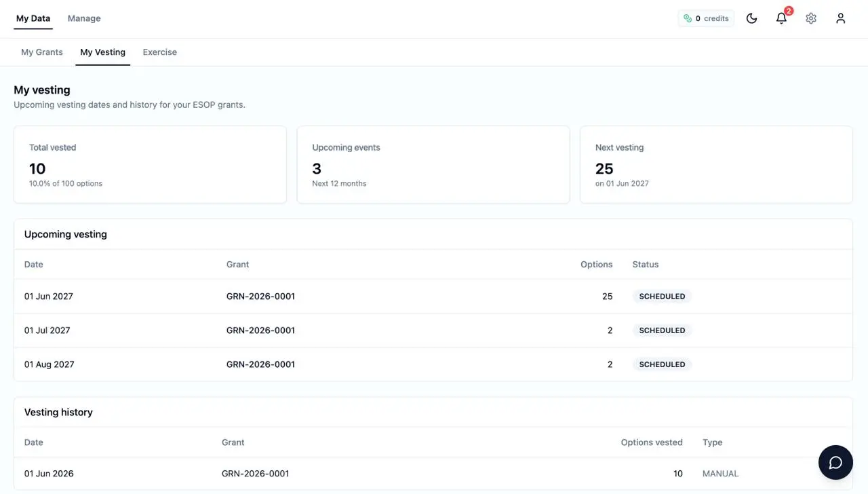
Task: Click 01 Jun 2026 history date
Action: pyautogui.click(x=49, y=474)
